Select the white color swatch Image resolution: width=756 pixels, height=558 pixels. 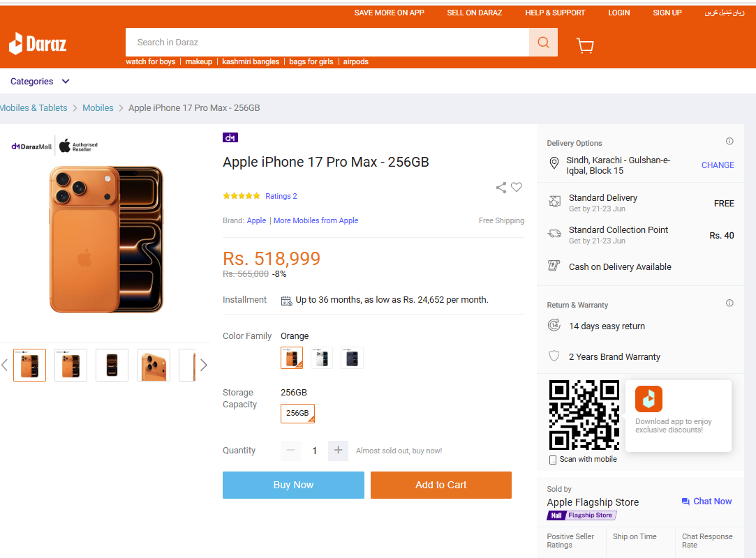[x=322, y=358]
